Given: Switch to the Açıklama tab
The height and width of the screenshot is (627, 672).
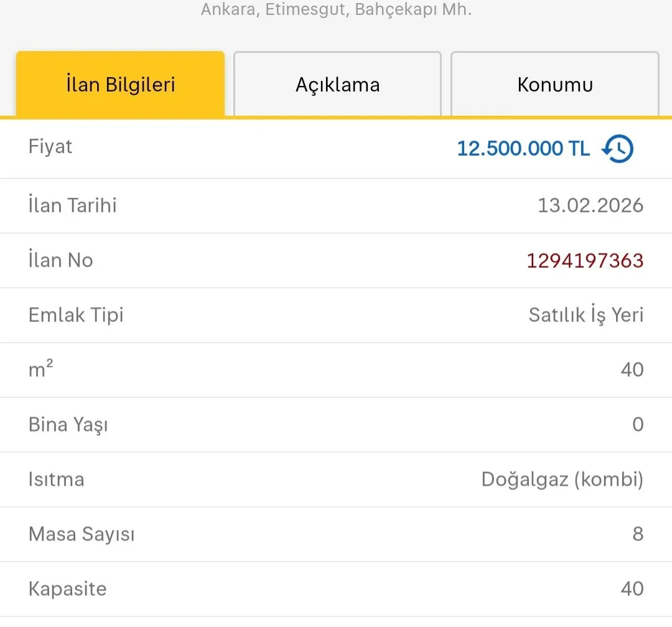Looking at the screenshot, I should 337,84.
